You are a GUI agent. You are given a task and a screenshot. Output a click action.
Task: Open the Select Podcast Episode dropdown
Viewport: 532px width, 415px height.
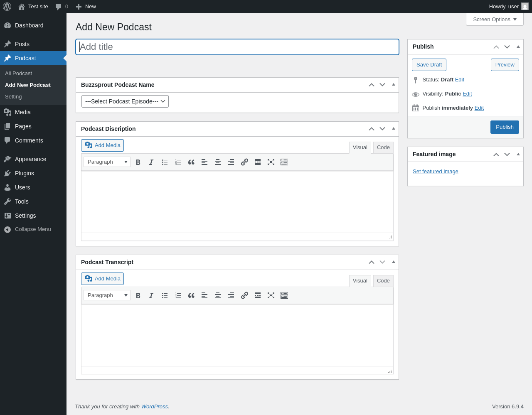point(125,101)
